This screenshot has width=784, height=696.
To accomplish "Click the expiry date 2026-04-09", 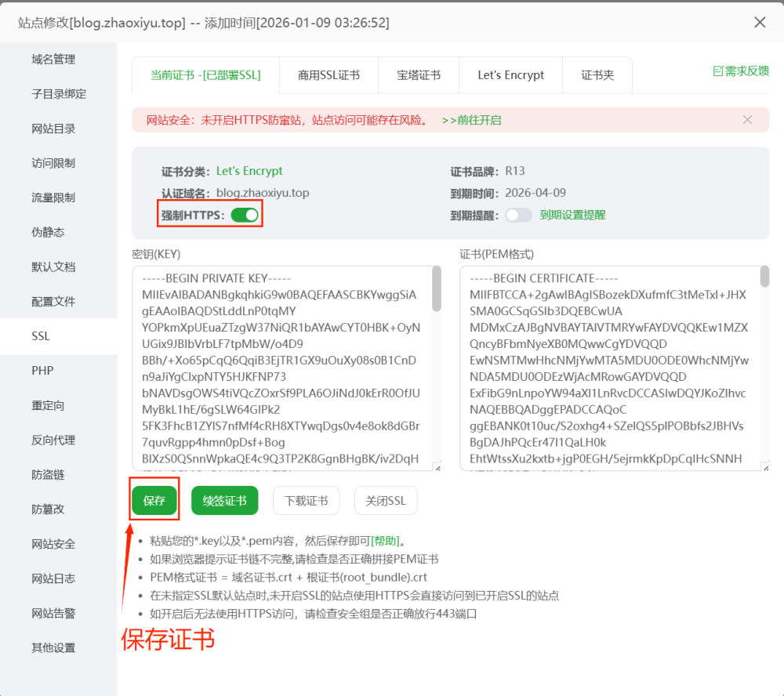I will click(535, 193).
